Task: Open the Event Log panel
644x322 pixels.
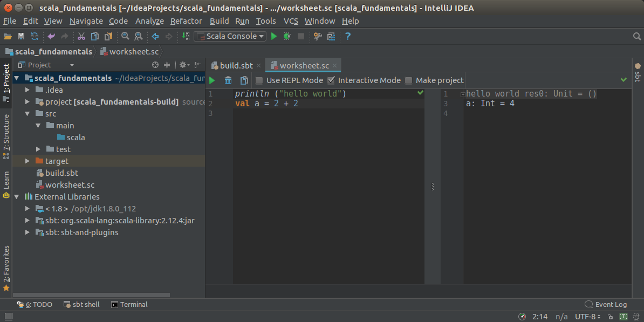Action: (606, 304)
